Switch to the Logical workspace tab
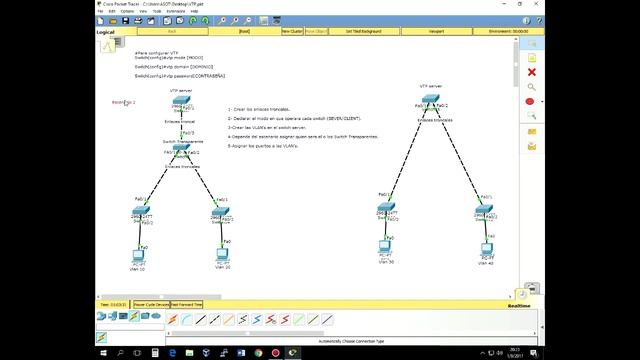640x360 pixels. [x=106, y=32]
